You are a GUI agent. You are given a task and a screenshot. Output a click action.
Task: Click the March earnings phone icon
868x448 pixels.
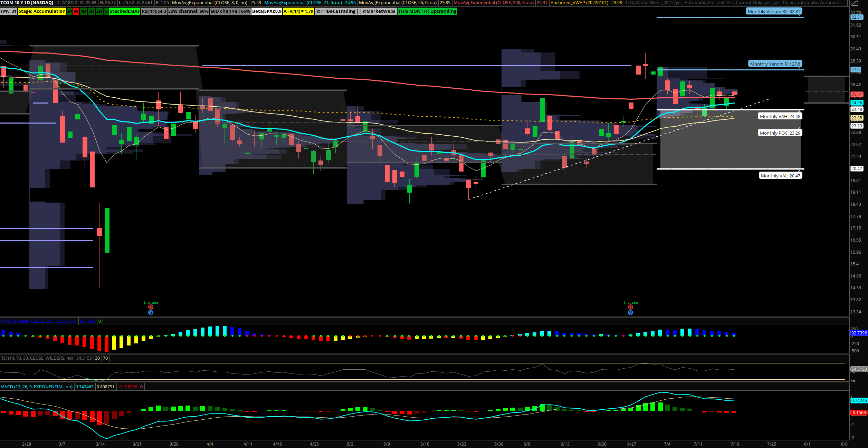151,307
